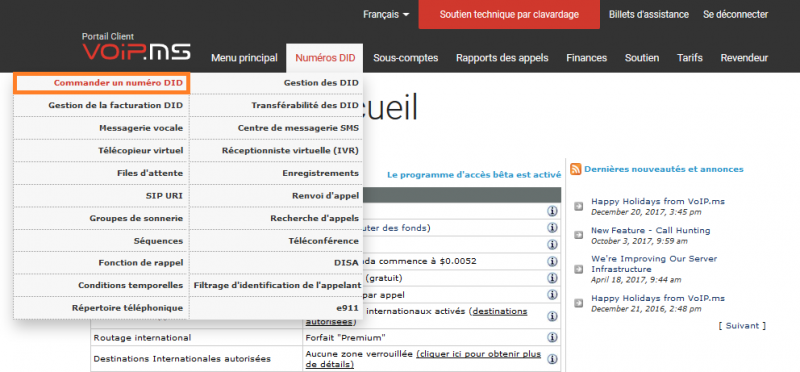
Task: Click info icon in the 'par appel' row
Action: coord(552,295)
